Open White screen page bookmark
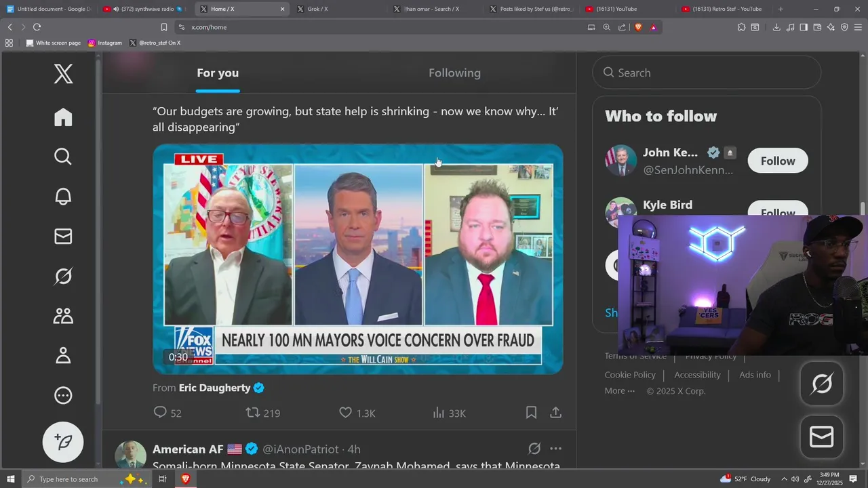This screenshot has width=868, height=488. click(x=53, y=43)
